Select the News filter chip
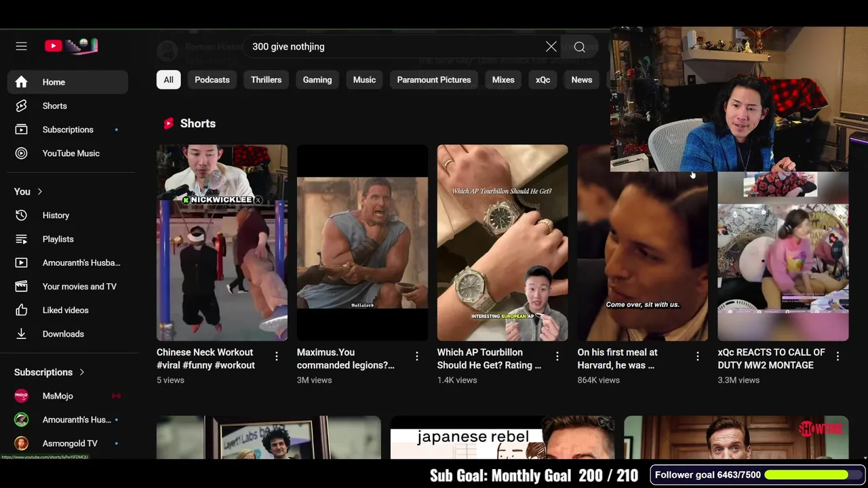 point(582,80)
